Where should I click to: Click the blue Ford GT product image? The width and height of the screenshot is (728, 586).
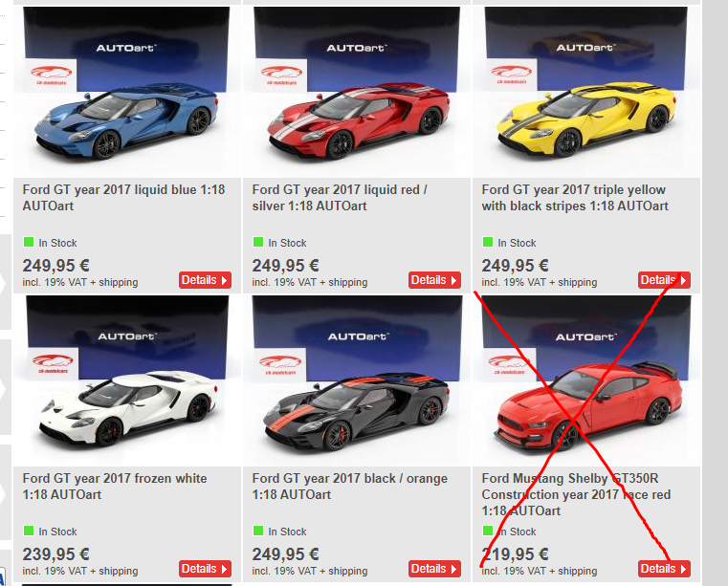click(x=126, y=92)
